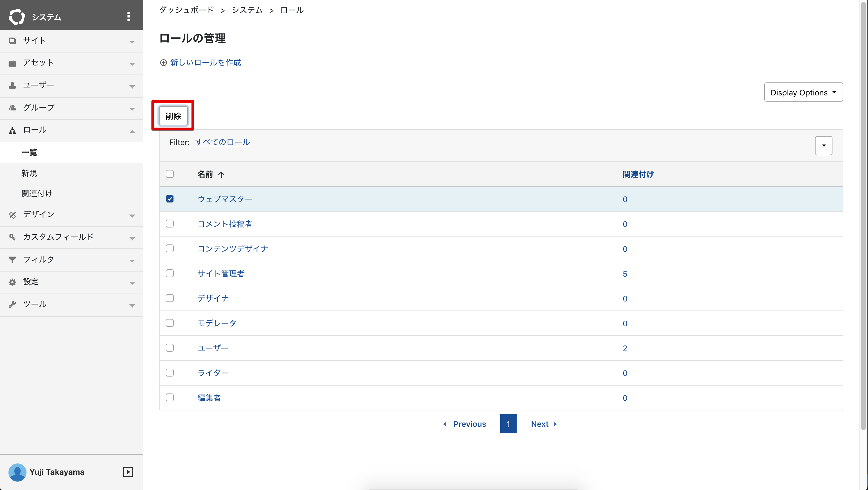Click the ロール menu icon
This screenshot has height=490, width=868.
coord(13,130)
